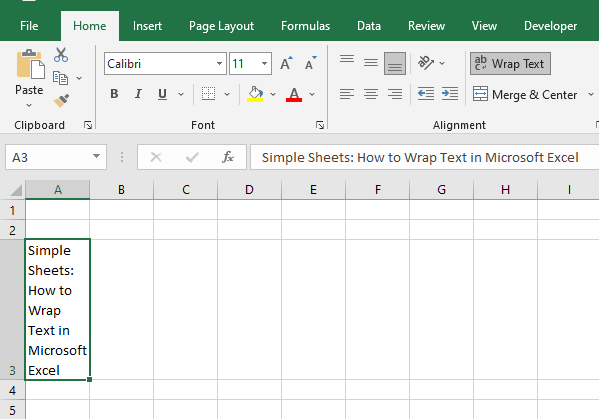Expand the Copy options arrow
The image size is (599, 419).
79,78
